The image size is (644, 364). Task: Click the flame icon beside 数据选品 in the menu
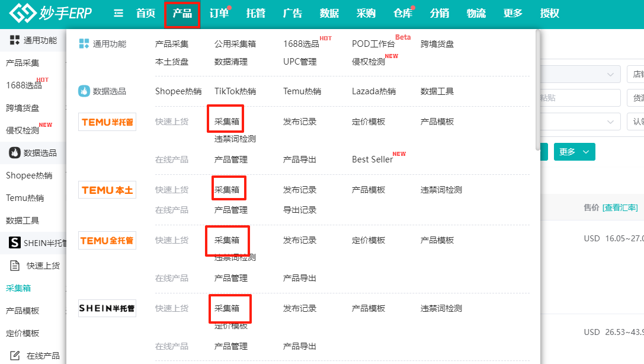click(84, 91)
